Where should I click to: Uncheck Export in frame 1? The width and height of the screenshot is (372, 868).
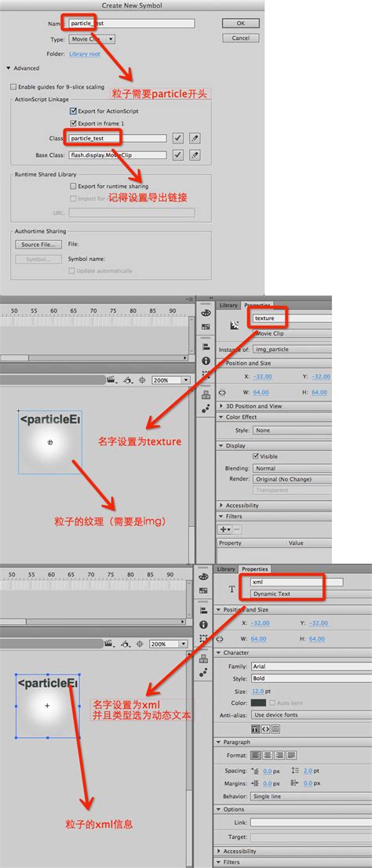point(73,123)
